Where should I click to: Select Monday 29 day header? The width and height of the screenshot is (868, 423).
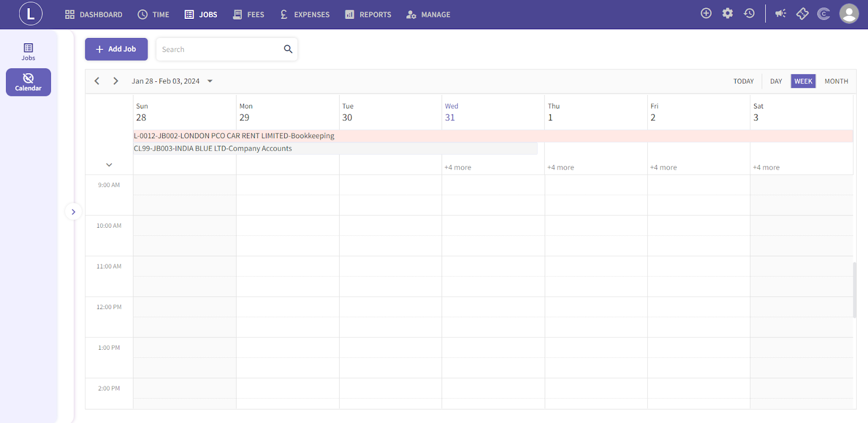288,112
